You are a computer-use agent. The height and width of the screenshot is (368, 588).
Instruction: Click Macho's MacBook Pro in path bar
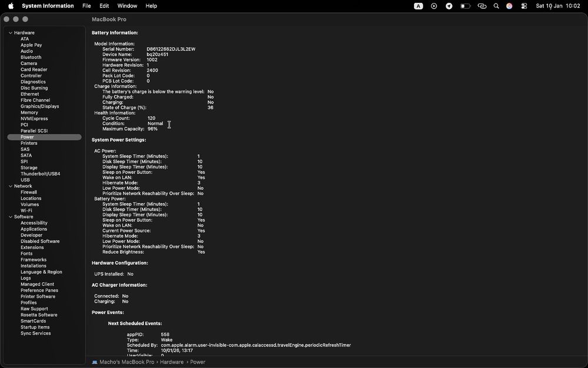click(127, 362)
